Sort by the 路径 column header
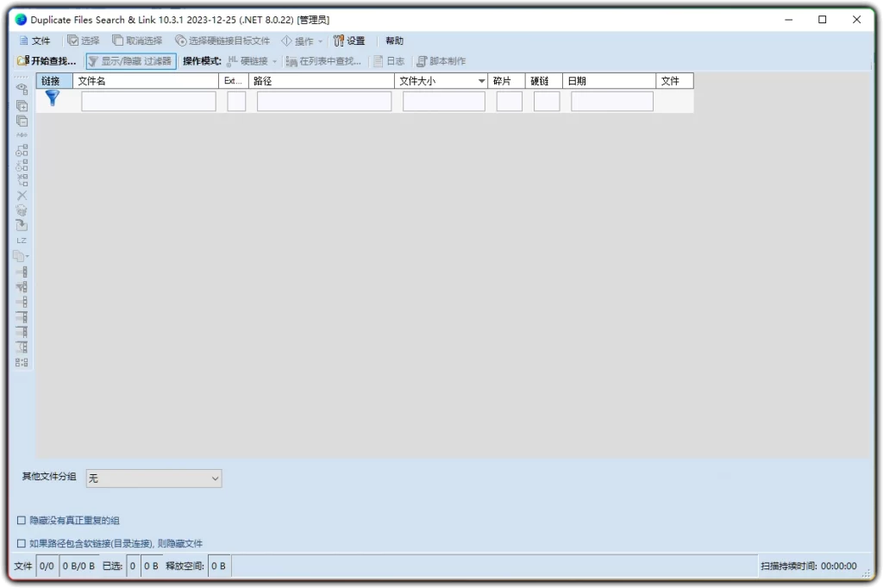The height and width of the screenshot is (588, 883). click(322, 81)
